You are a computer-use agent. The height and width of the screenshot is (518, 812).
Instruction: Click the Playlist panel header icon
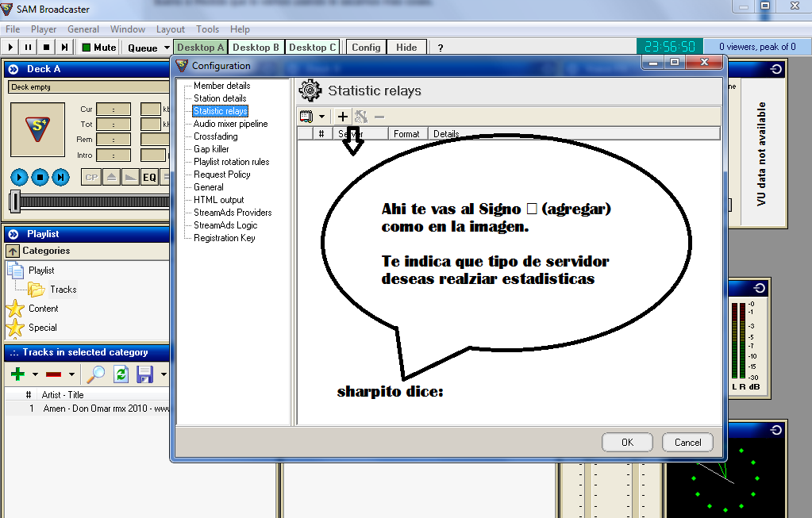13,234
